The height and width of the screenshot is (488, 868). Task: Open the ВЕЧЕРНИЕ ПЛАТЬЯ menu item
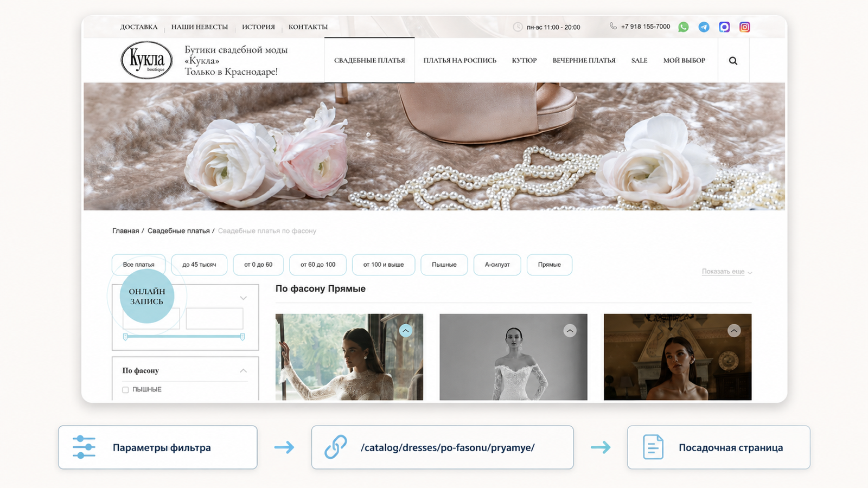click(x=584, y=61)
